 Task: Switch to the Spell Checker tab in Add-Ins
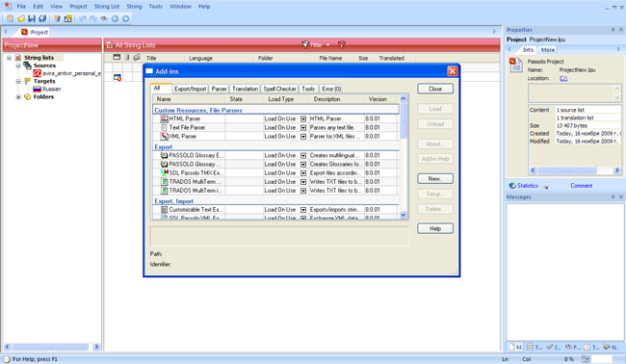[x=279, y=89]
